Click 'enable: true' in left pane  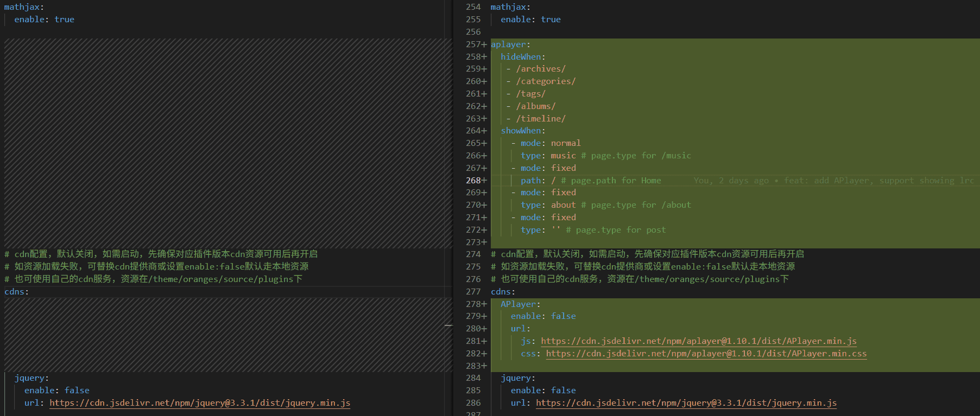pos(44,20)
